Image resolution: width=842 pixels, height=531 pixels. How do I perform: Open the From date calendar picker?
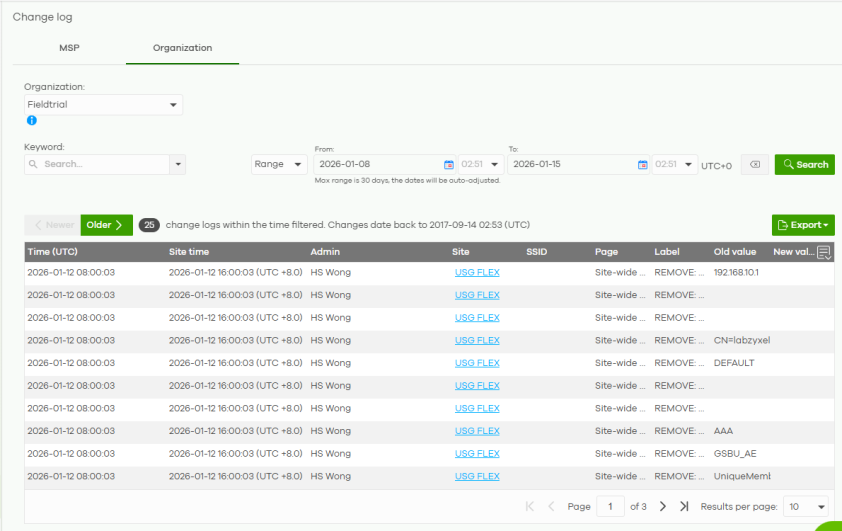448,165
